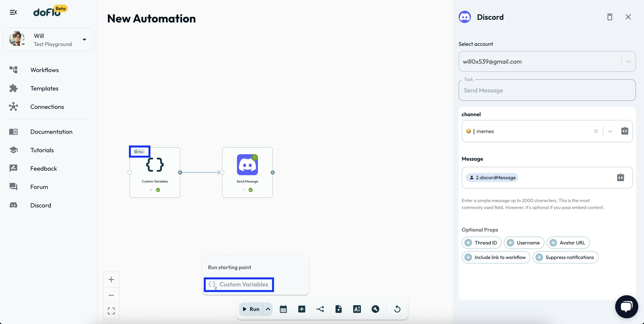Open the AI text generator icon
The height and width of the screenshot is (324, 644).
pyautogui.click(x=357, y=309)
